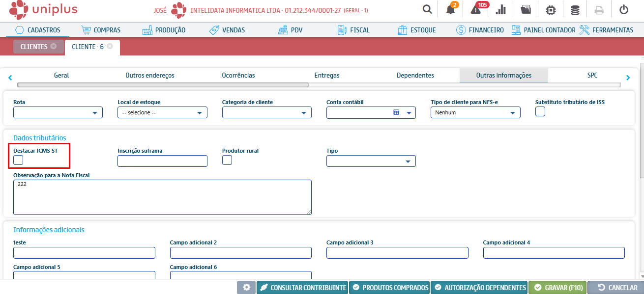Click the gear settings button at bottom

246,288
